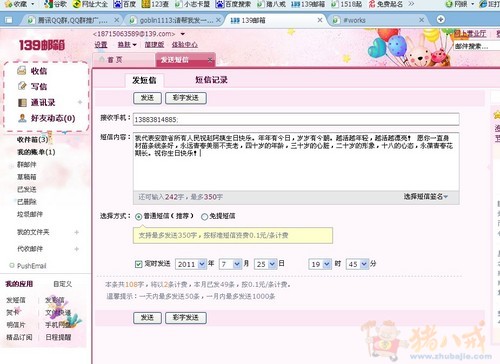Click 首页 home icon tab
Image resolution: width=500 pixels, height=364 pixels.
tap(102, 59)
